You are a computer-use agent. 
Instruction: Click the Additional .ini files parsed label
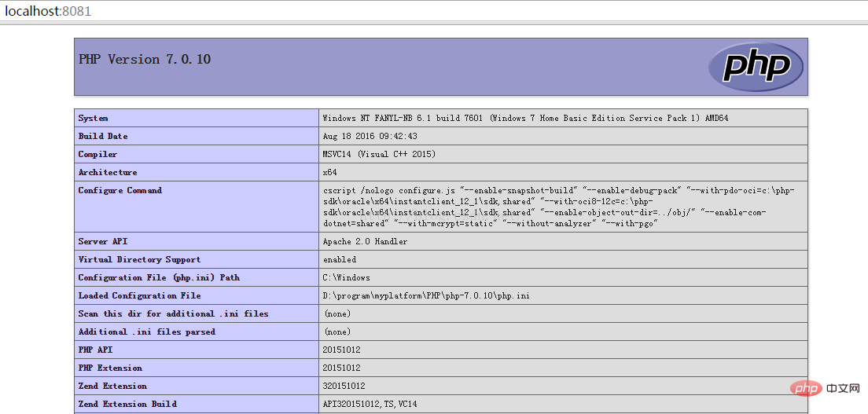146,332
